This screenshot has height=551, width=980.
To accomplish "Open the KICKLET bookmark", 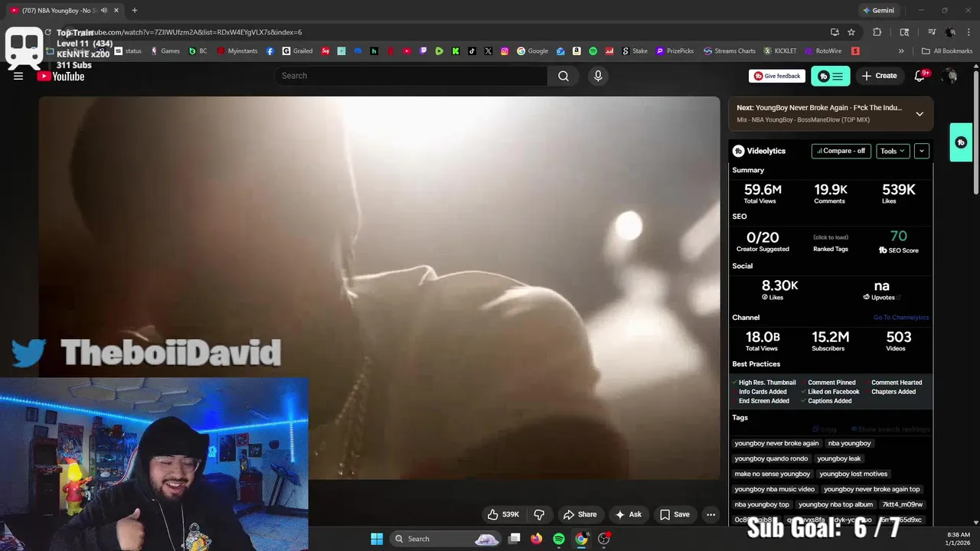I will coord(780,51).
